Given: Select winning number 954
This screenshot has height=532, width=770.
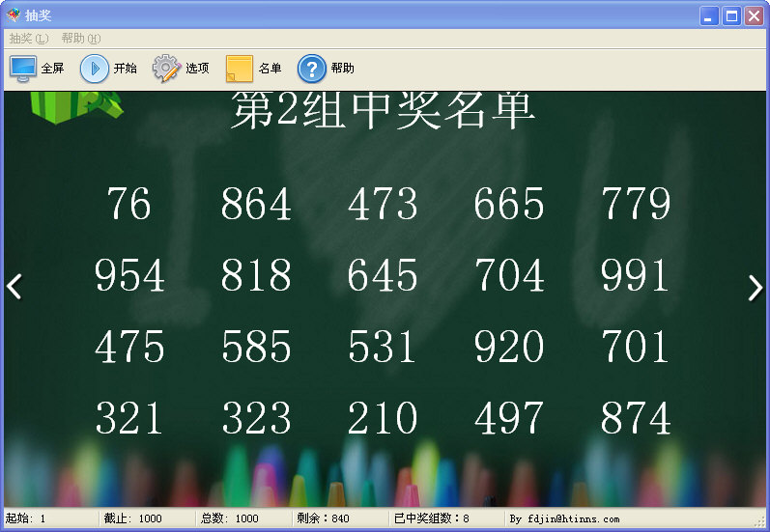Looking at the screenshot, I should tap(129, 275).
